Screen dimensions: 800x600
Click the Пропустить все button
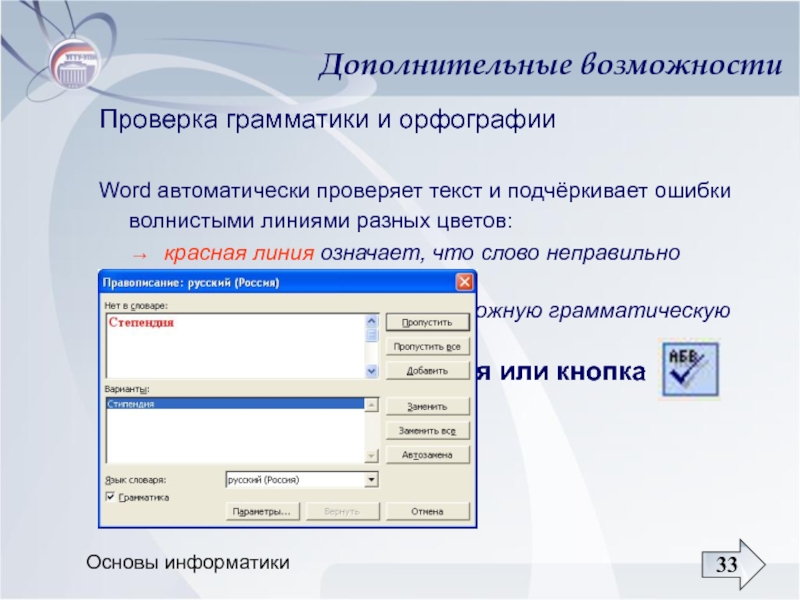coord(427,347)
